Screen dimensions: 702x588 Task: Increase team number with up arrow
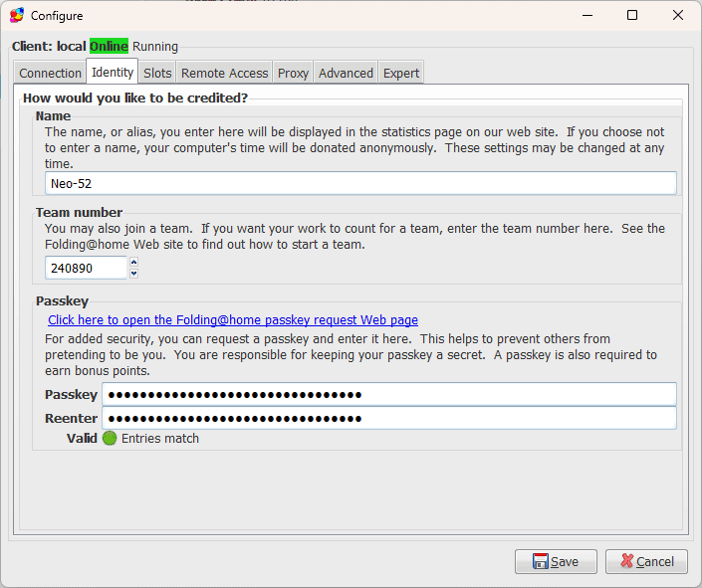click(x=133, y=263)
